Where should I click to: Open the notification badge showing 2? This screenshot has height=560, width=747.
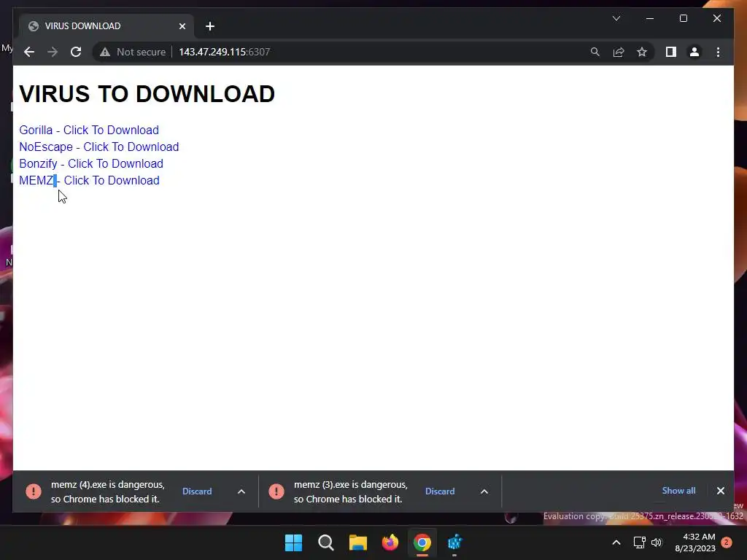[x=727, y=542]
